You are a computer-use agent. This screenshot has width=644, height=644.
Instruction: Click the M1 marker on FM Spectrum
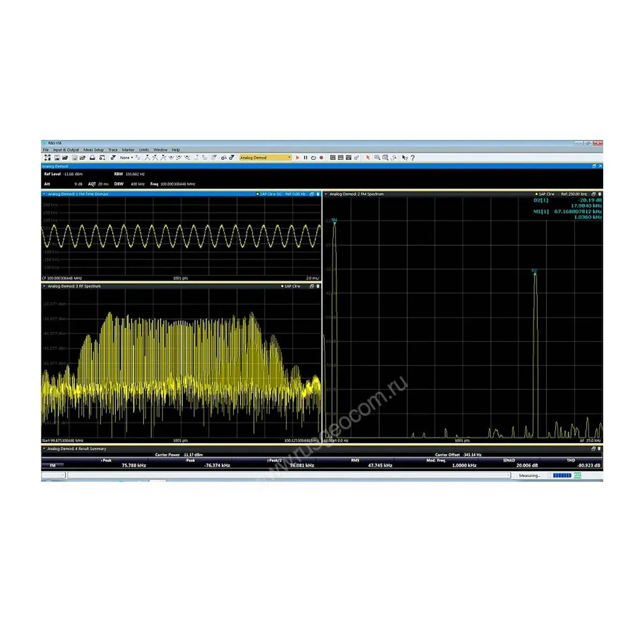click(334, 221)
